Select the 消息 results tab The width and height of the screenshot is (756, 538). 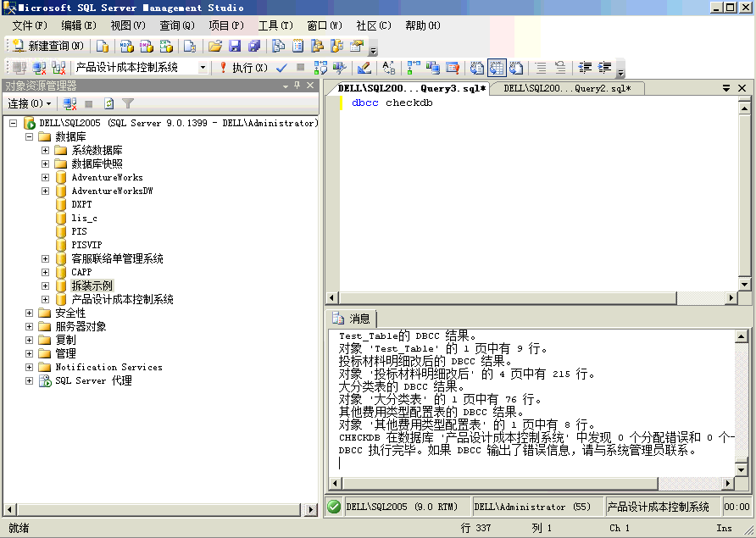pyautogui.click(x=352, y=319)
